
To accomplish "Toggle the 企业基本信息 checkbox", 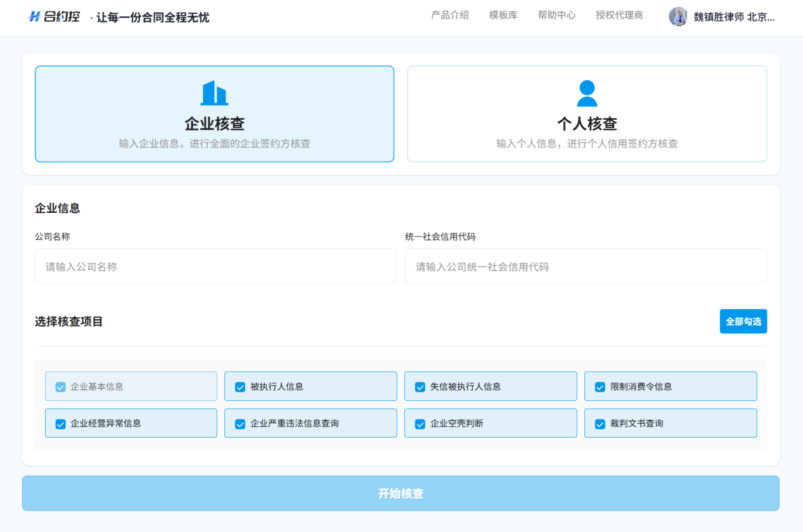I will click(x=61, y=386).
